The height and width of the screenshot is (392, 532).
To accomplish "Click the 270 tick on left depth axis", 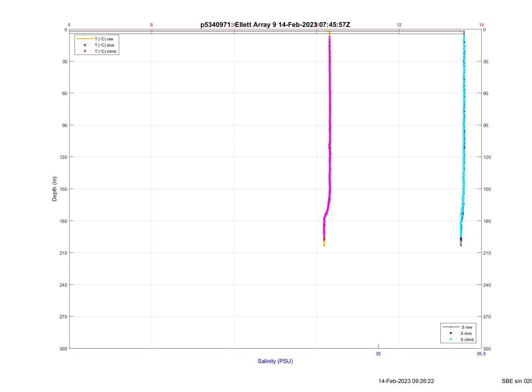I will (x=63, y=317).
